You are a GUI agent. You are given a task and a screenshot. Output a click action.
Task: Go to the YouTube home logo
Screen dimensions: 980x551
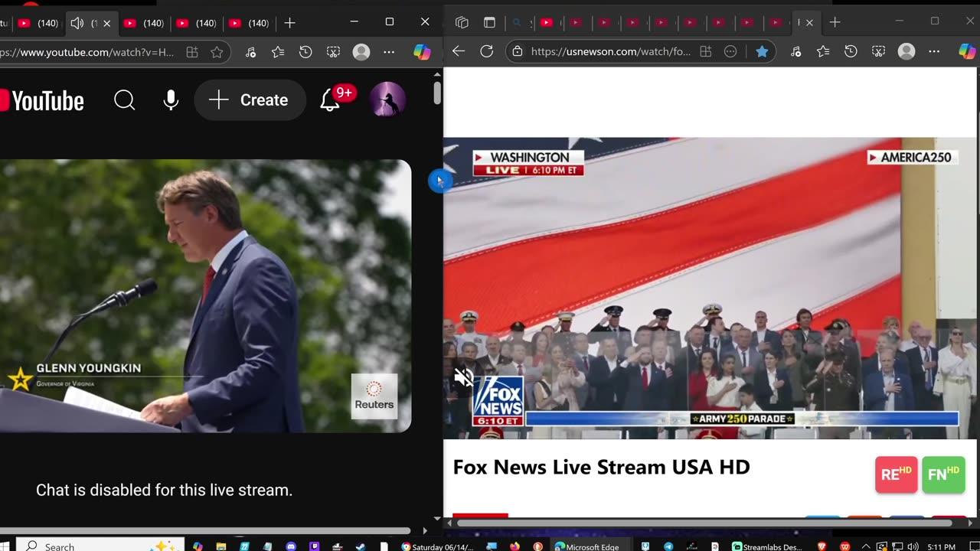click(x=42, y=100)
